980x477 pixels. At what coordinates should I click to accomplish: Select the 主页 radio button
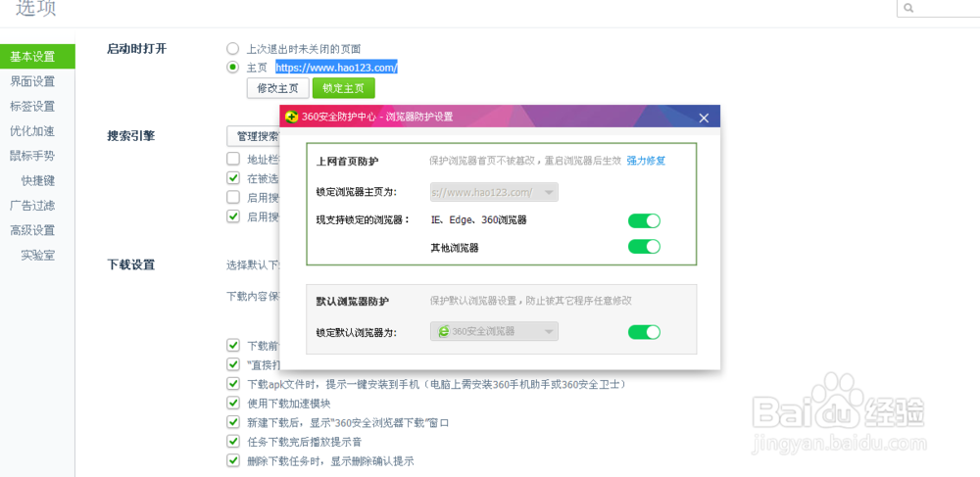pos(232,67)
